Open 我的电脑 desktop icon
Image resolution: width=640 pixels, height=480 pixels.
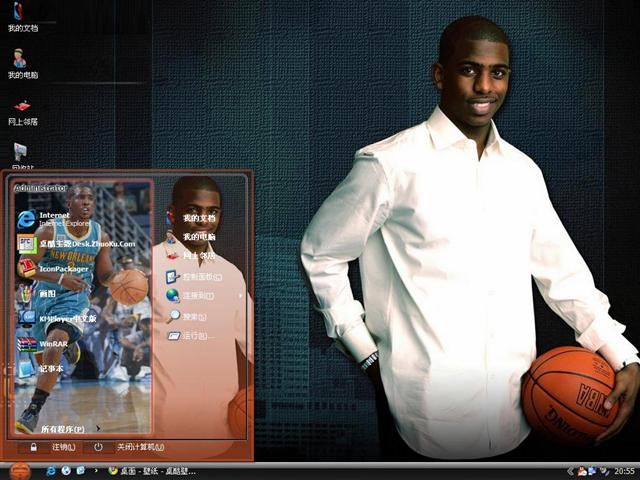tap(22, 64)
